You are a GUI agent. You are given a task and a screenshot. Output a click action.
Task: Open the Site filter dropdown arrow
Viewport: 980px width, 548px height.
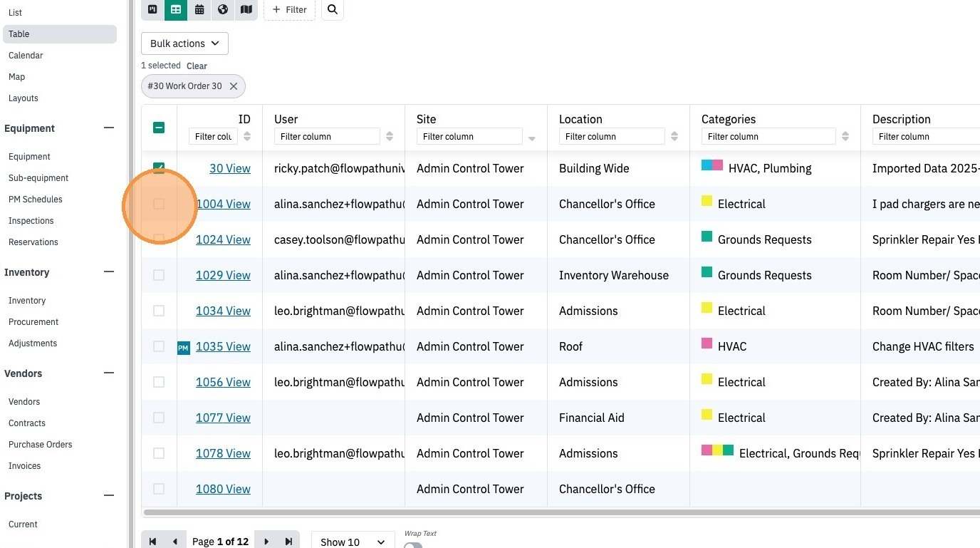(x=532, y=138)
